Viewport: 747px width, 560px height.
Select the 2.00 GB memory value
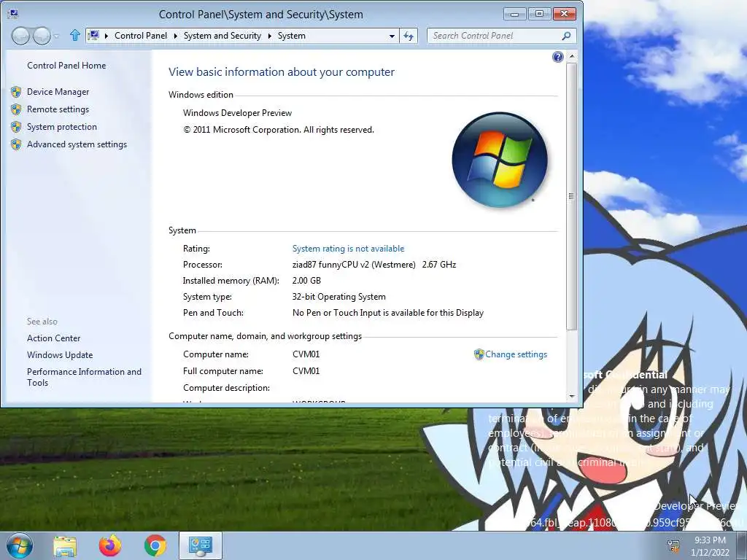pyautogui.click(x=306, y=281)
